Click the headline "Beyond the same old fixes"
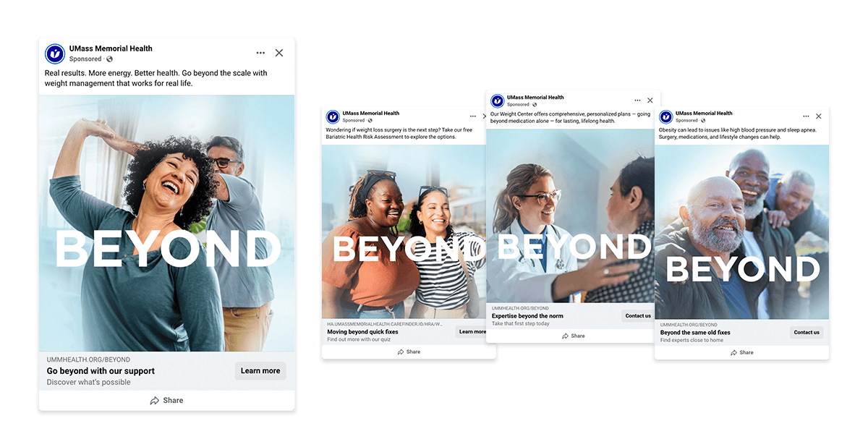 coord(695,333)
